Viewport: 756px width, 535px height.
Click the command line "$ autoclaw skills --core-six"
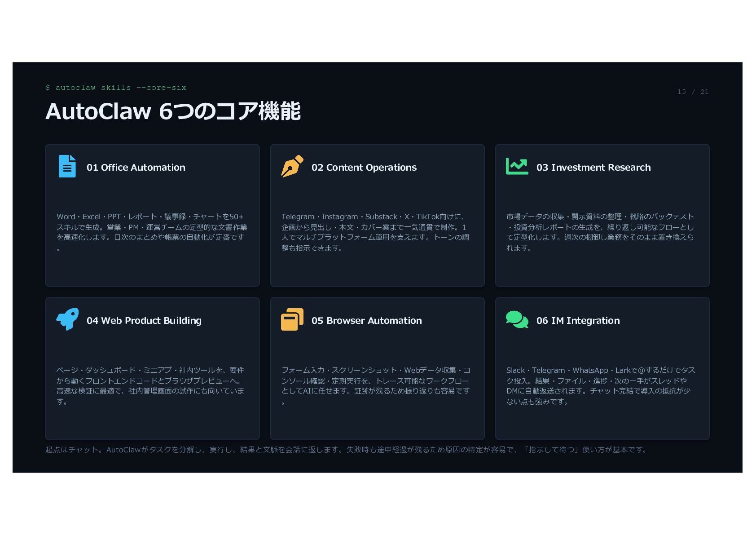coord(116,88)
